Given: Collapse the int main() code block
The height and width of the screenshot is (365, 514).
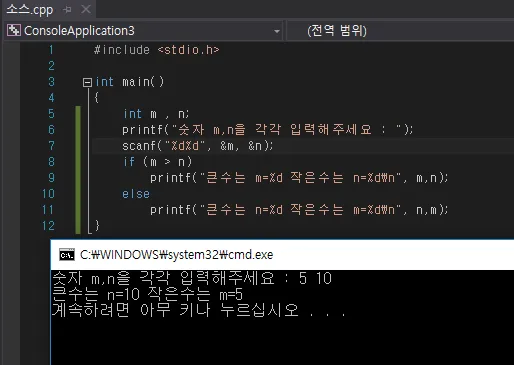Looking at the screenshot, I should (87, 82).
